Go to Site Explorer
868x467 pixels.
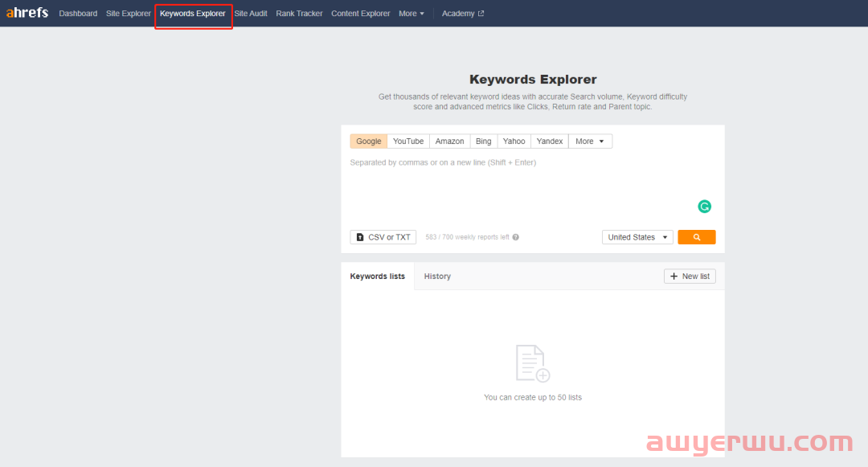pyautogui.click(x=129, y=14)
